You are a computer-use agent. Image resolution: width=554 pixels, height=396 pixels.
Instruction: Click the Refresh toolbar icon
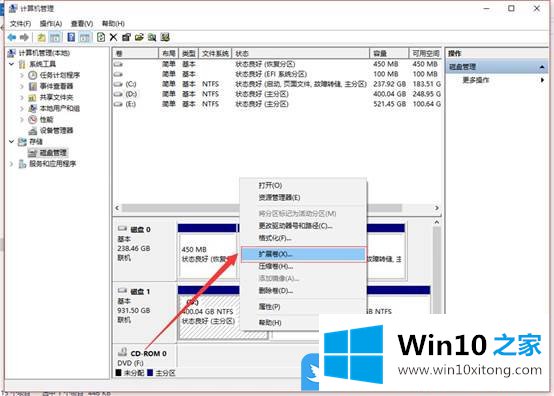point(101,37)
